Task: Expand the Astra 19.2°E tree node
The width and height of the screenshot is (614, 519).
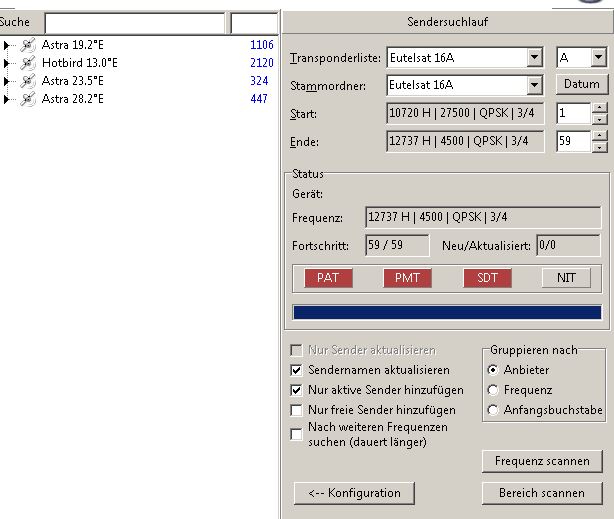Action: click(7, 45)
